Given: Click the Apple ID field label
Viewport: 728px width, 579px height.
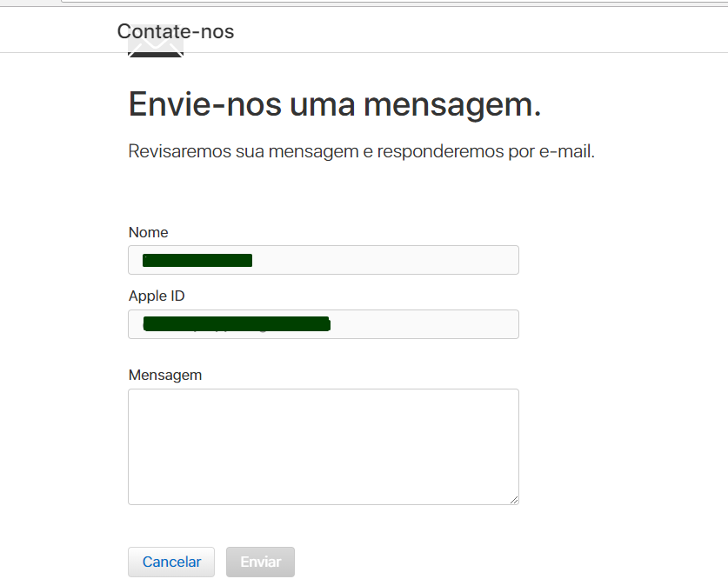Looking at the screenshot, I should (x=157, y=296).
